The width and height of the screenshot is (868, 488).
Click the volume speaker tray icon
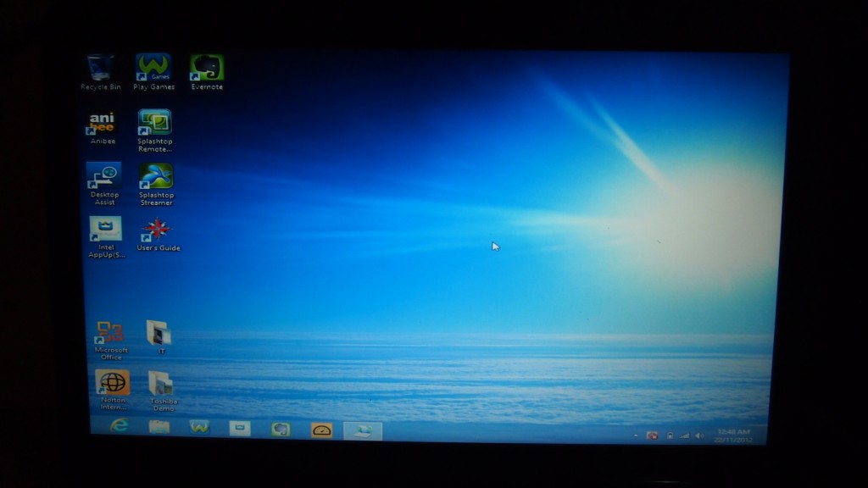(x=699, y=436)
